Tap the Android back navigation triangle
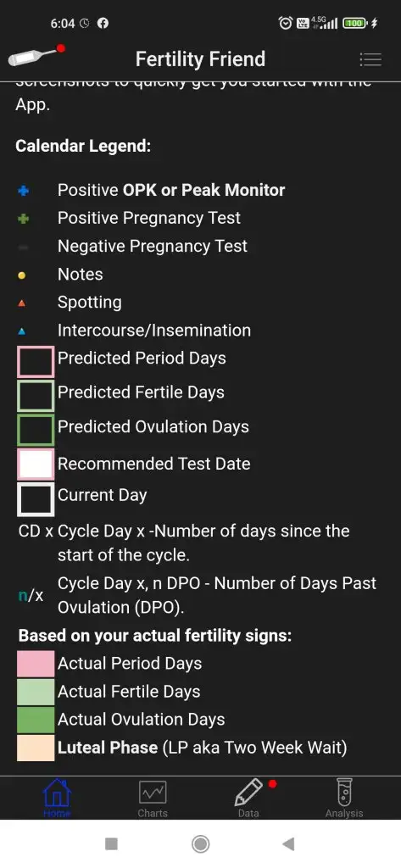 click(288, 843)
